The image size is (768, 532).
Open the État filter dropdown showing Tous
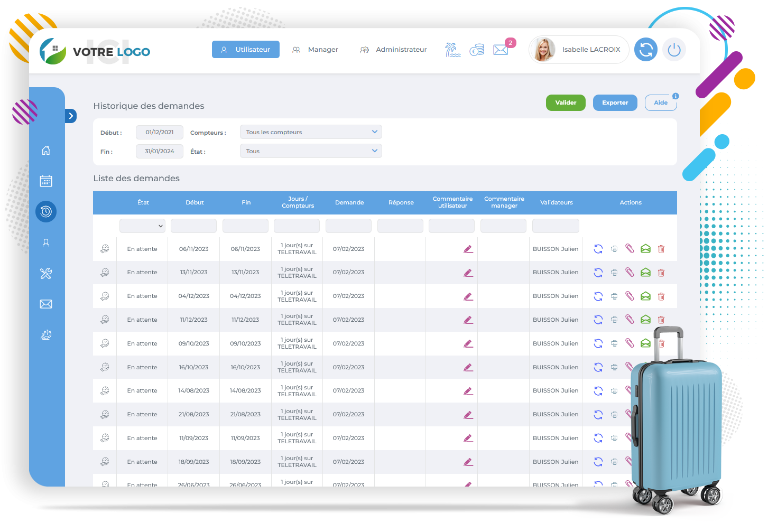click(x=311, y=151)
